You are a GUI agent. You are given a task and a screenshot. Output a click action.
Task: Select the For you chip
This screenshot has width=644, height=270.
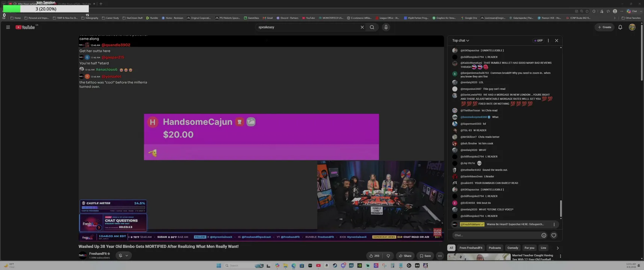tap(529, 248)
